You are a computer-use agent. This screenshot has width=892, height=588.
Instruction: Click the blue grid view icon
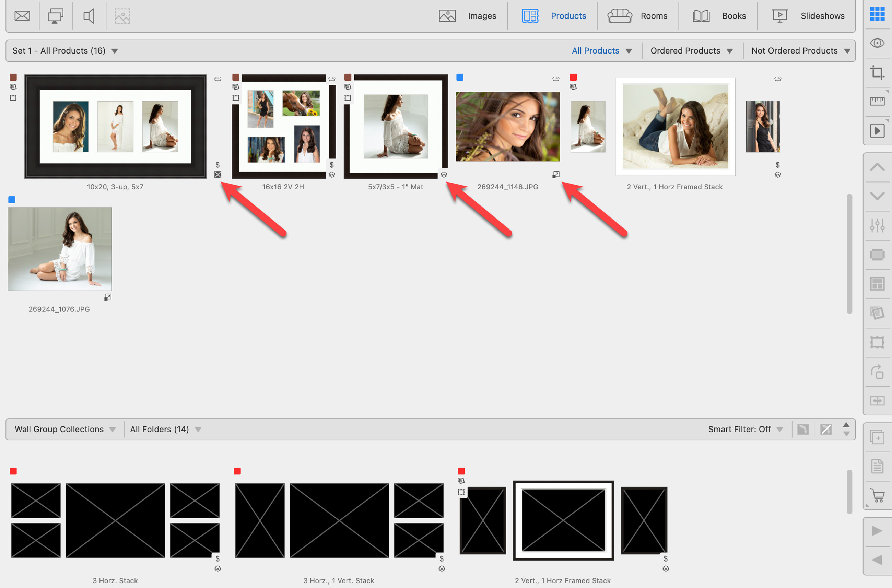(x=877, y=14)
